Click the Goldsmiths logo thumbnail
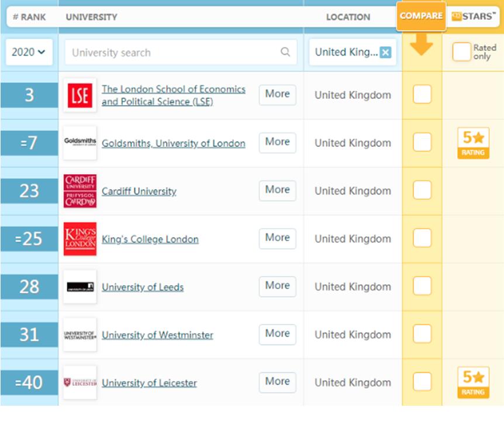504x435 pixels. 80,143
